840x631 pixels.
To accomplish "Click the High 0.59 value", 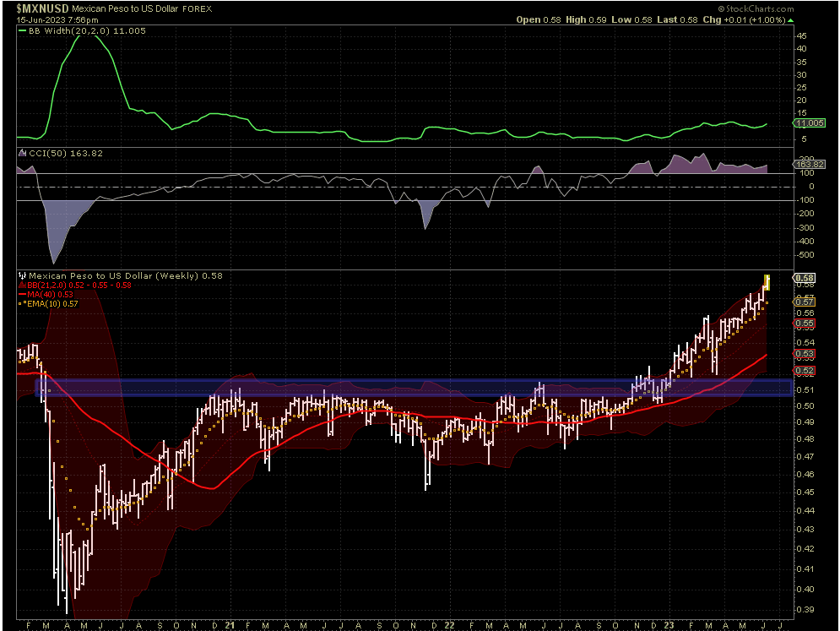I will (x=586, y=19).
